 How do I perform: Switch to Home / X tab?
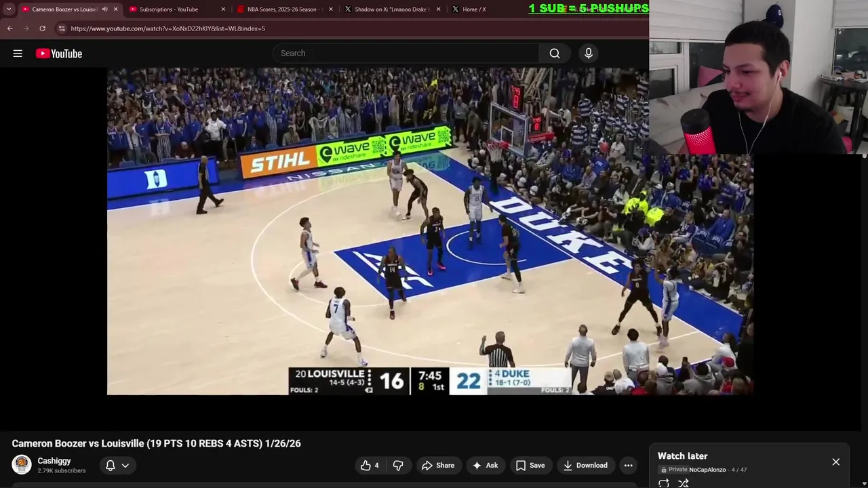point(474,9)
